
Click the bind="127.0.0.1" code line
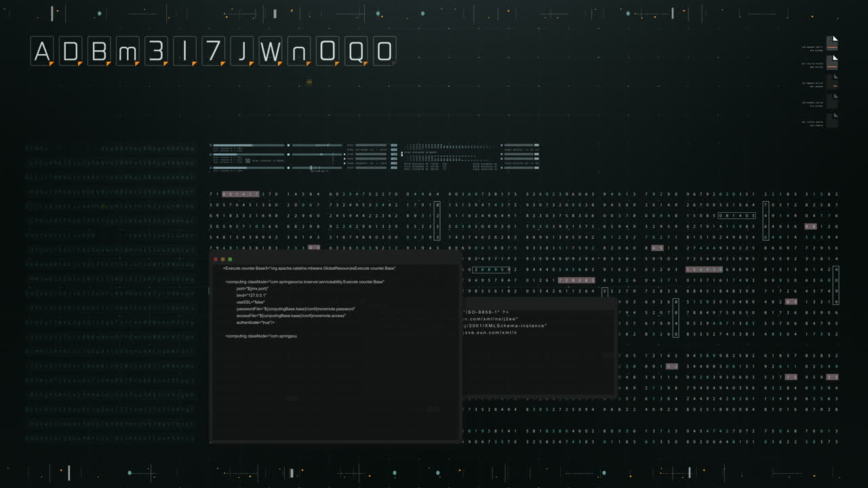pyautogui.click(x=252, y=296)
